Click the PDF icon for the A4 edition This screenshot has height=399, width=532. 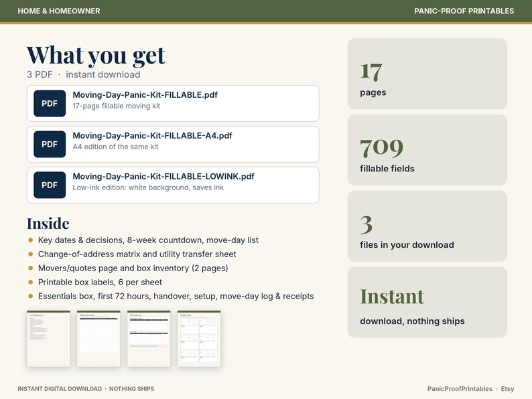[50, 144]
